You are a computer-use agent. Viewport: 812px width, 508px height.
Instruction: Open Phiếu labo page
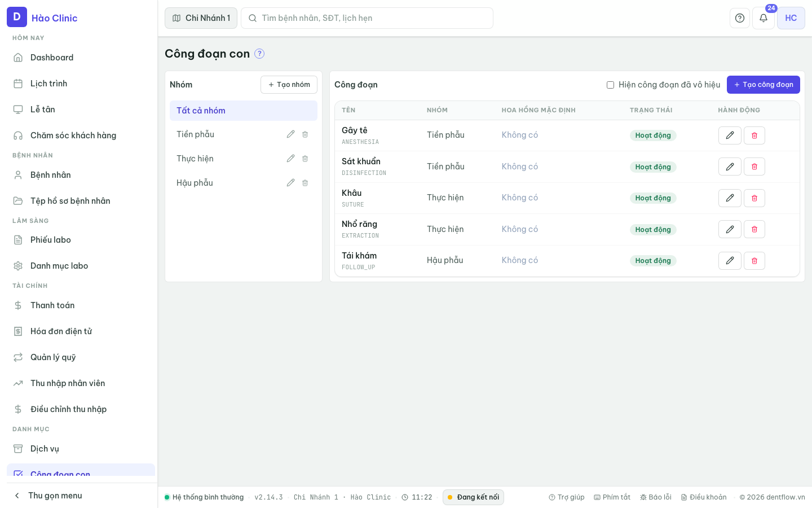click(81, 240)
